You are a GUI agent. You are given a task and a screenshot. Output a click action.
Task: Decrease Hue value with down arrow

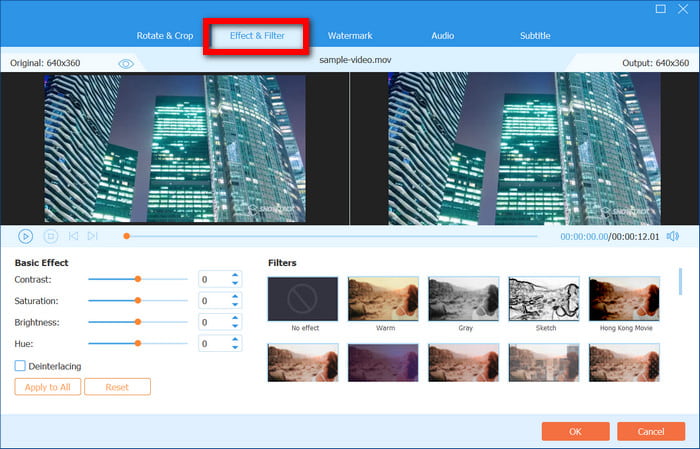pyautogui.click(x=235, y=348)
